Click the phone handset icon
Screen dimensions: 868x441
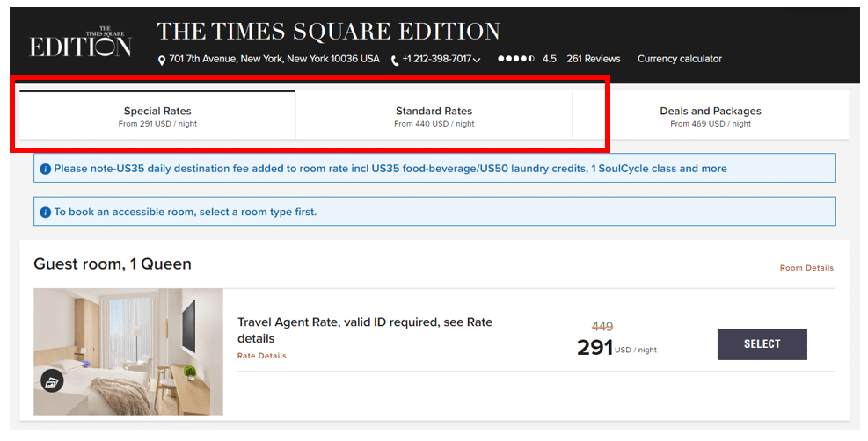pos(395,60)
